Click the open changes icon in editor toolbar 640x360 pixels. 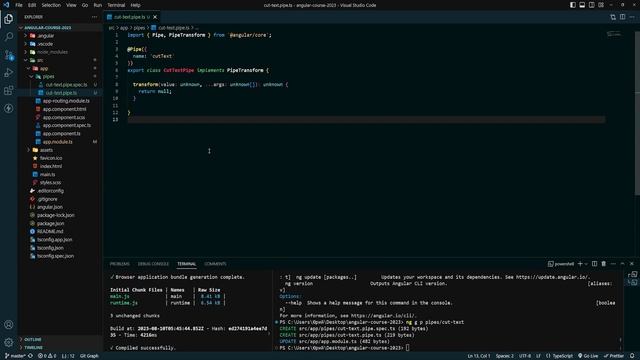tap(613, 17)
